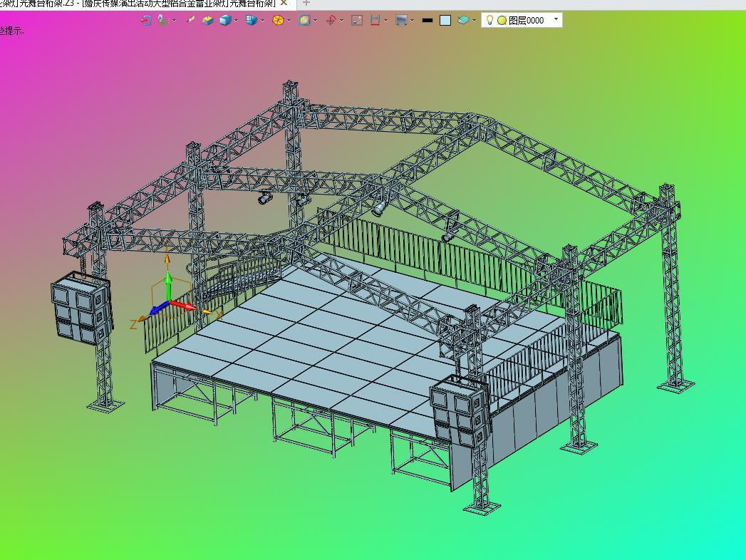Click the exit environment icon on the toolbar

pyautogui.click(x=147, y=20)
